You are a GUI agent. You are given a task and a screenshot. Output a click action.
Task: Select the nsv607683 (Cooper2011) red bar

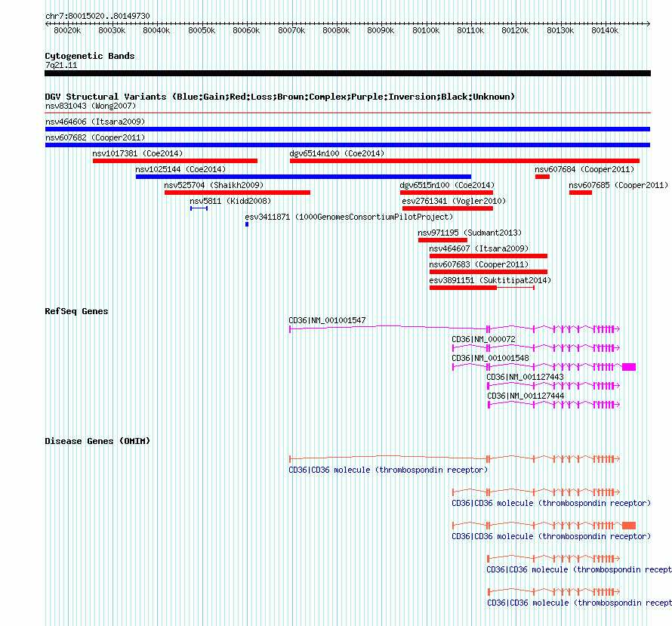tap(488, 272)
